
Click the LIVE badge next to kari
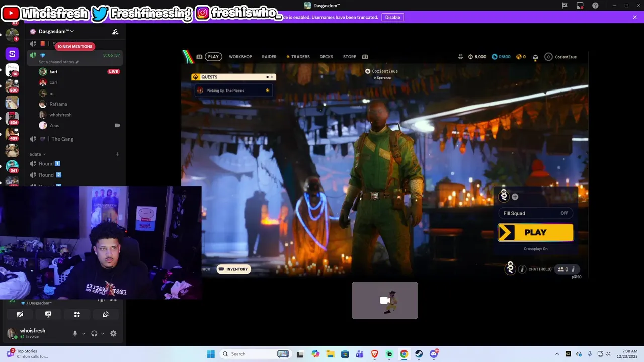pos(114,72)
